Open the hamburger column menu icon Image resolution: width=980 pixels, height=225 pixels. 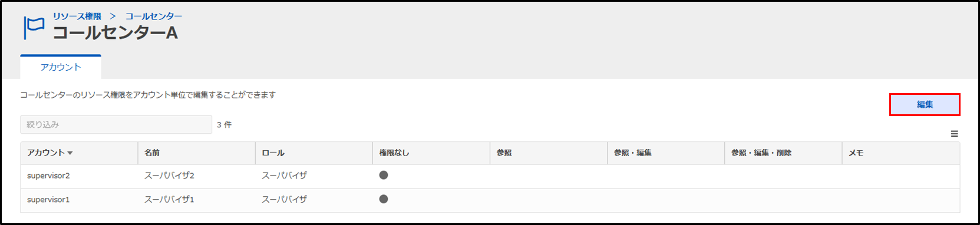click(x=954, y=134)
